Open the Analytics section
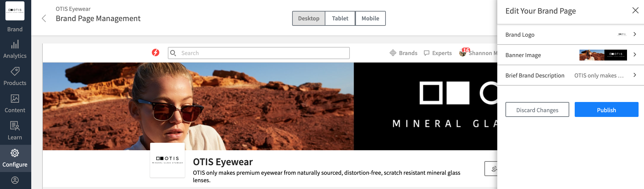 pyautogui.click(x=15, y=49)
